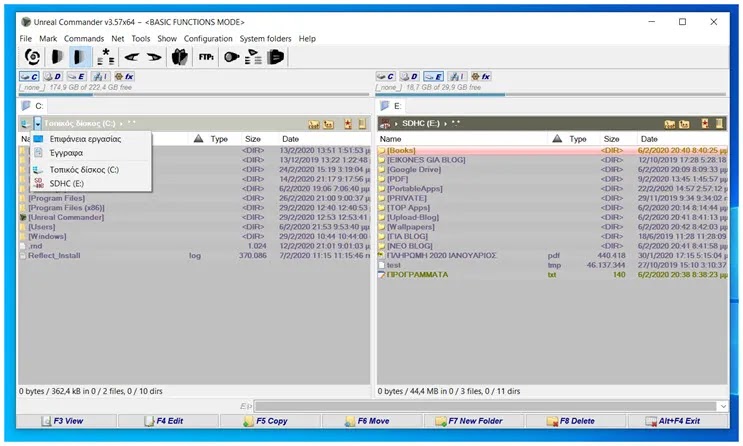Click the F6 Move button
Screen dimensions: 743x446
pos(373,421)
